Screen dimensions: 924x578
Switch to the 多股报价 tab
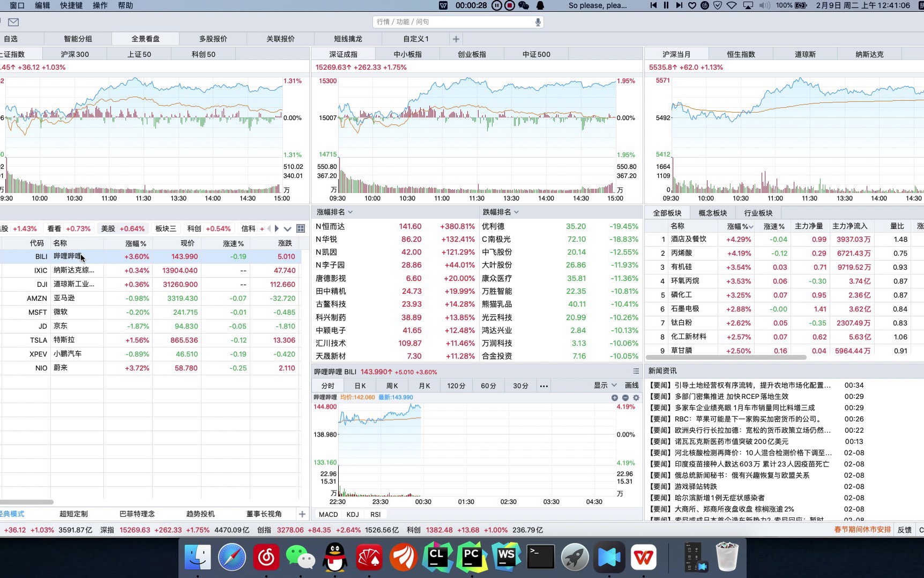(213, 39)
